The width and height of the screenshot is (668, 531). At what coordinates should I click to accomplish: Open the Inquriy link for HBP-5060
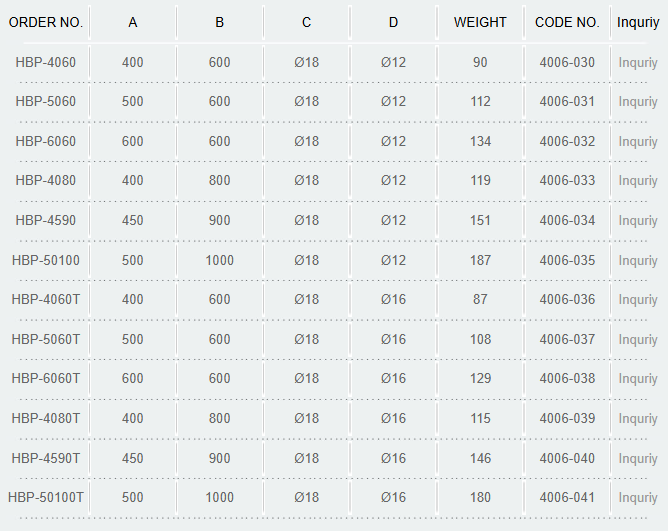click(638, 102)
